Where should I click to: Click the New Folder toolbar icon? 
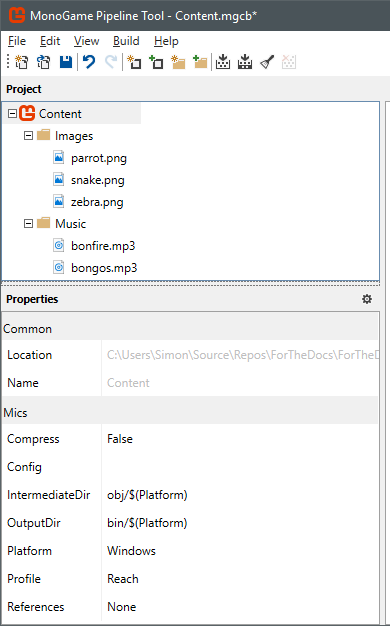(178, 62)
